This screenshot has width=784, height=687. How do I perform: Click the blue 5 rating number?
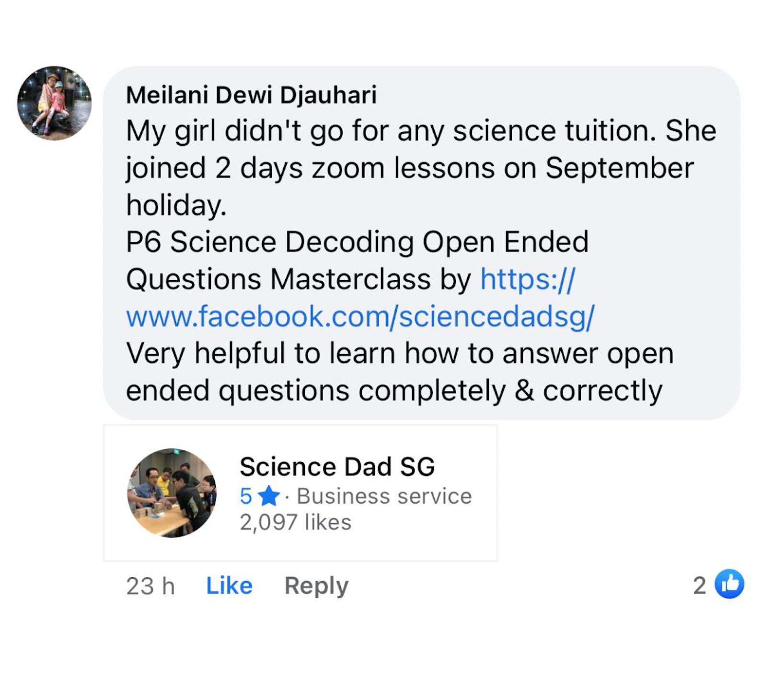[246, 496]
